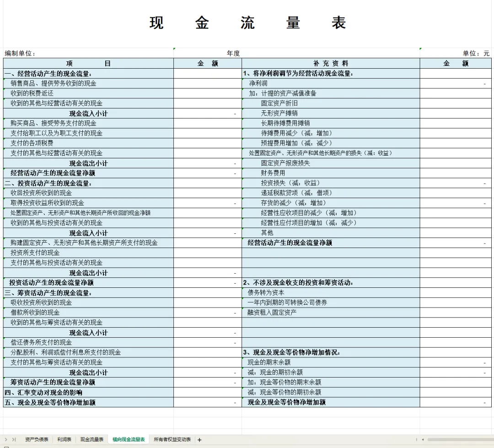Select the 项目 header cell
The image size is (494, 448).
point(88,63)
